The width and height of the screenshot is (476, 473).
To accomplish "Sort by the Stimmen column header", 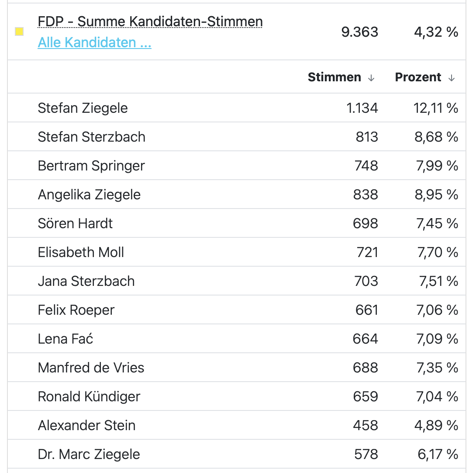I will tap(334, 77).
